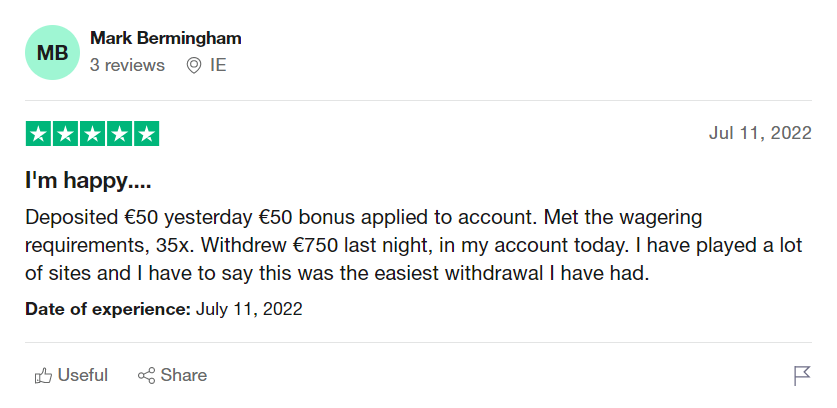Click the MB profile avatar circle

click(52, 52)
